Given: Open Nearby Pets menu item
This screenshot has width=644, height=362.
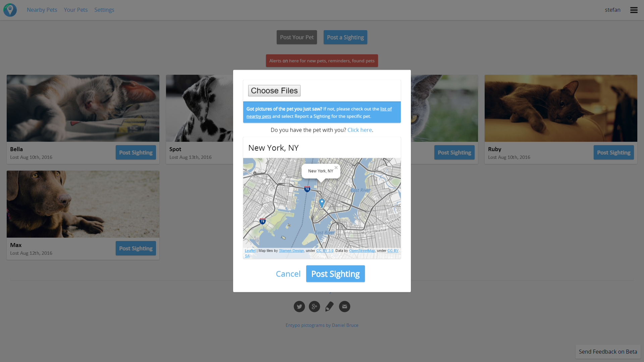Looking at the screenshot, I should (x=42, y=10).
